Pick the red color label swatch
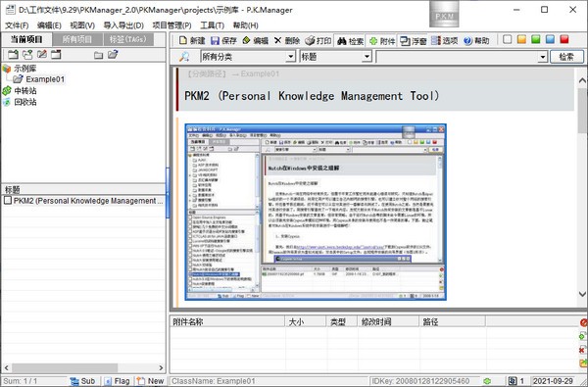Image resolution: width=588 pixels, height=387 pixels. (564, 39)
